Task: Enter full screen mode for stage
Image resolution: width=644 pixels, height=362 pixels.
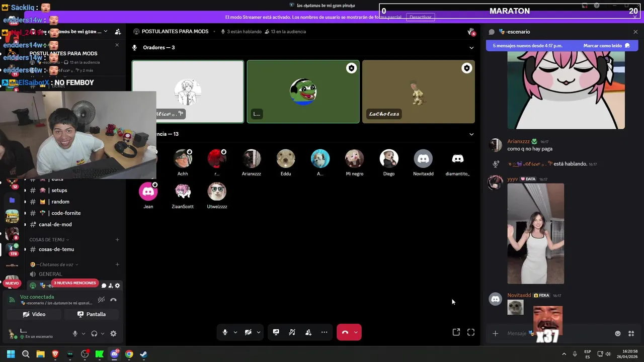Action: pyautogui.click(x=471, y=332)
